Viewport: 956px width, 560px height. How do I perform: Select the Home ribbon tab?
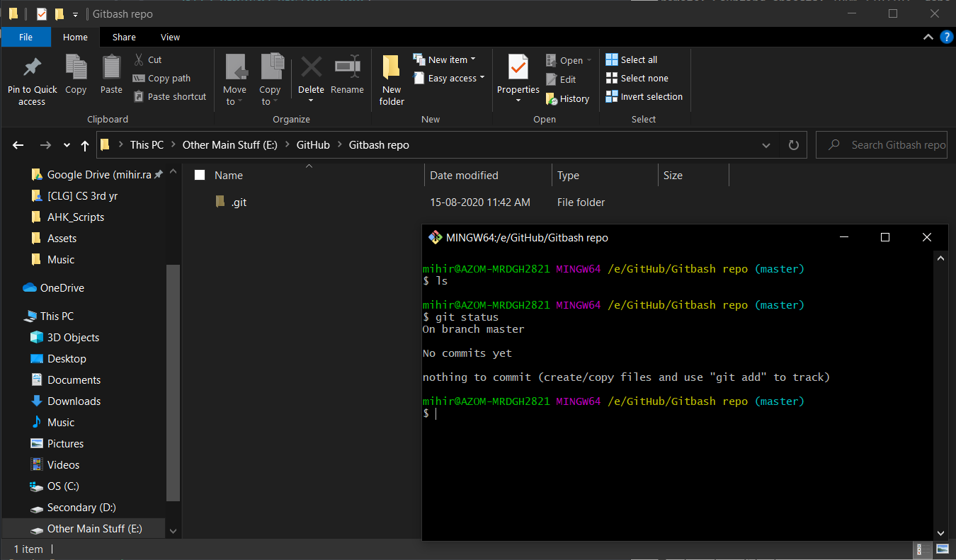pos(75,37)
